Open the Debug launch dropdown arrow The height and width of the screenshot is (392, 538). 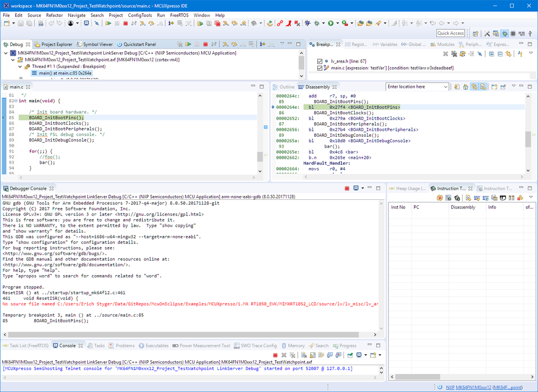point(324,23)
